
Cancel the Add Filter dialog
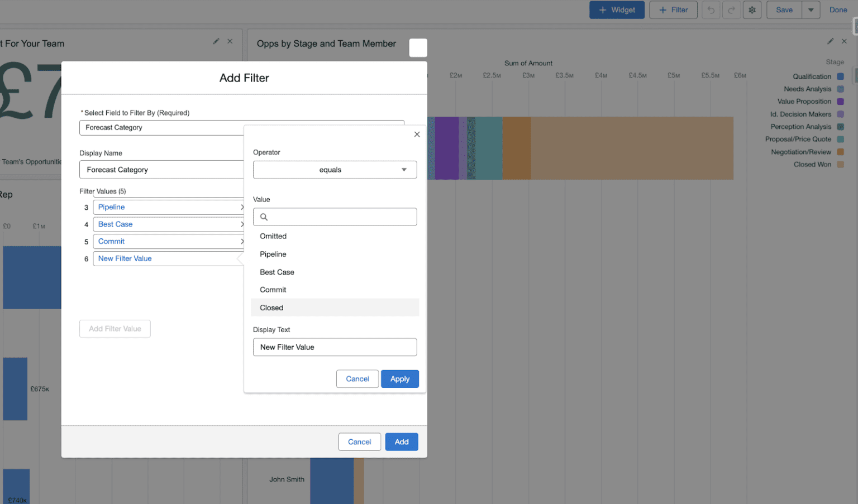[x=360, y=442]
